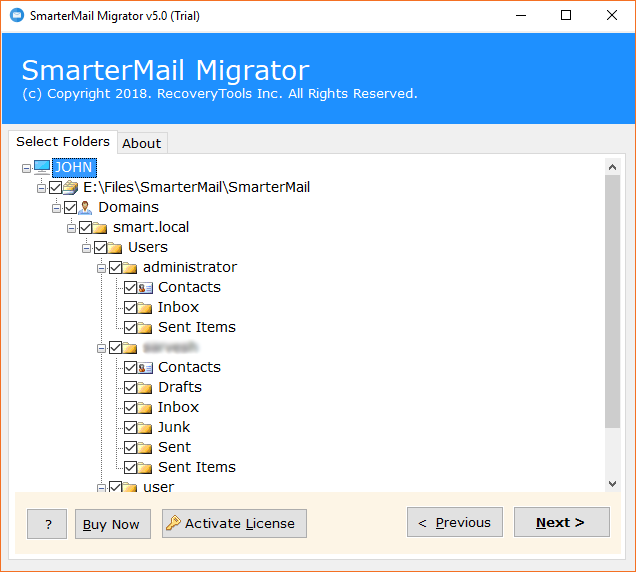
Task: Select the smart.local tree label
Action: [x=151, y=228]
